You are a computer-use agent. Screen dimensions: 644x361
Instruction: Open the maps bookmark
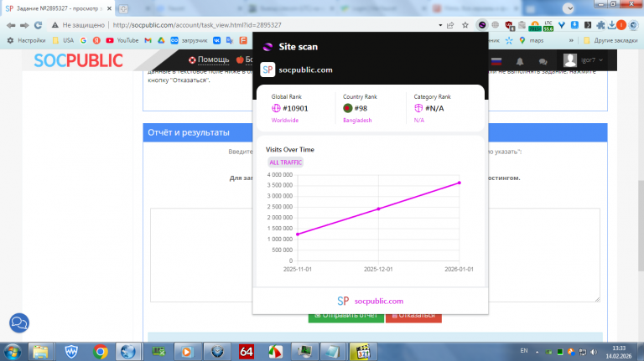(x=532, y=40)
